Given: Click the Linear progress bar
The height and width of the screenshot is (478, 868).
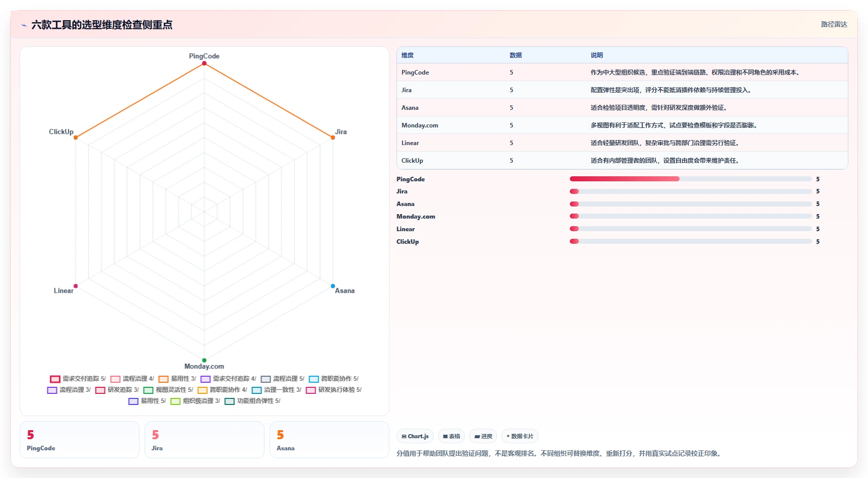Looking at the screenshot, I should (x=691, y=229).
